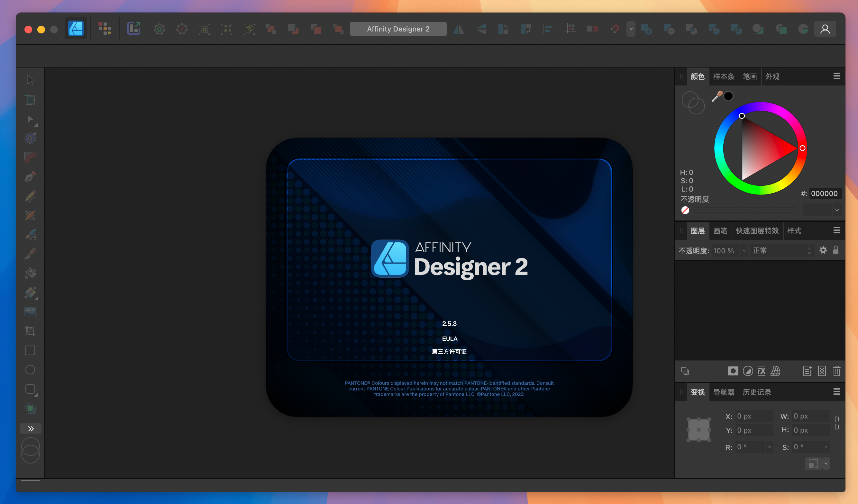Select the Vector Flood Fill bucket tool

coord(30,273)
